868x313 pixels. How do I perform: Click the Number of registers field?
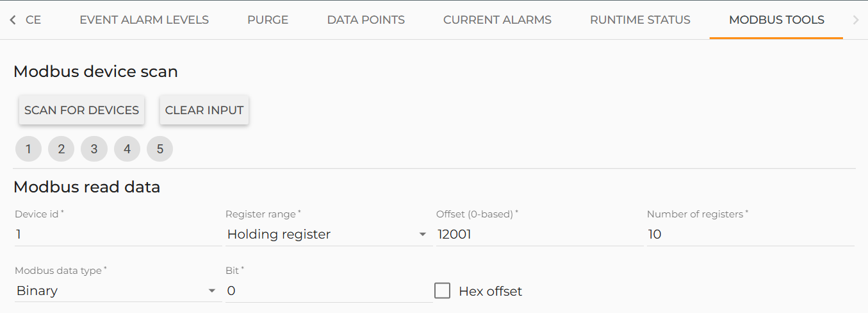[x=749, y=235]
